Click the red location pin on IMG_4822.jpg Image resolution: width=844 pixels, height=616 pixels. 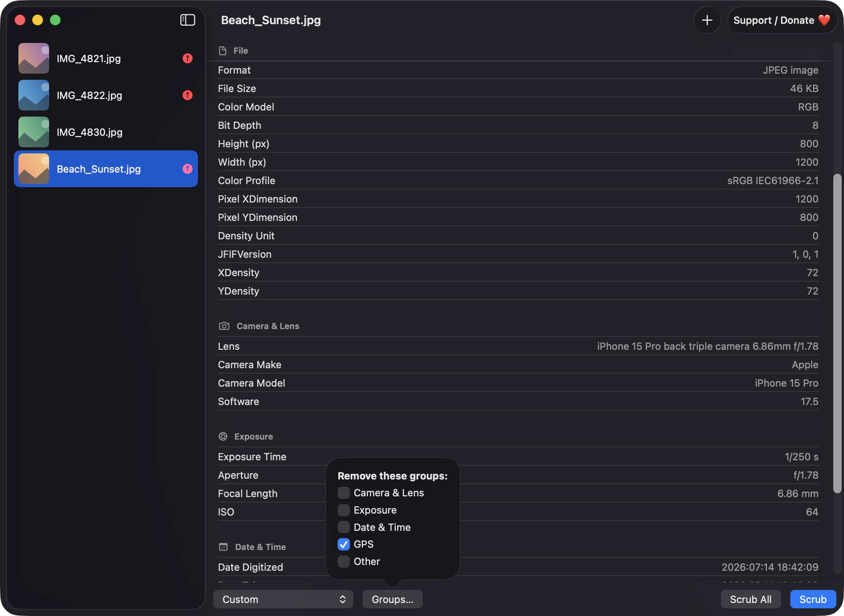tap(187, 95)
